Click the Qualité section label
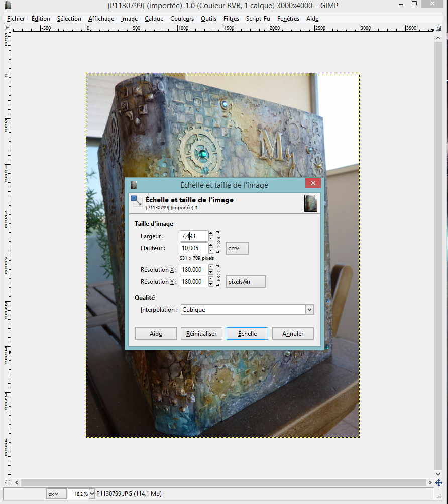The image size is (448, 504). (x=145, y=298)
